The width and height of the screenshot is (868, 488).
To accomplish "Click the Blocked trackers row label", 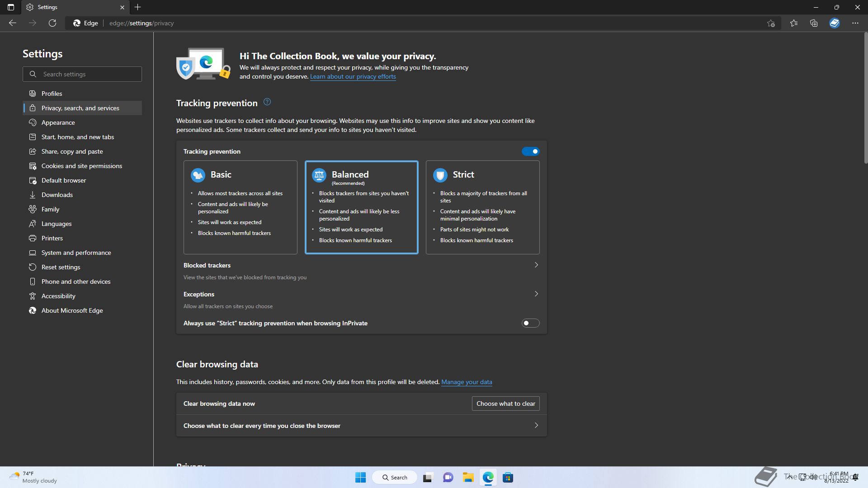I will click(207, 265).
